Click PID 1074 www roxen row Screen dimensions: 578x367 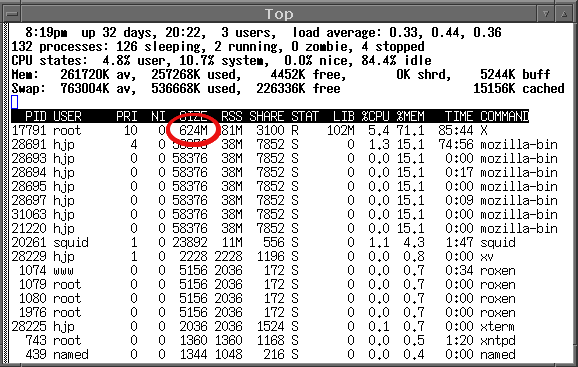coord(264,270)
